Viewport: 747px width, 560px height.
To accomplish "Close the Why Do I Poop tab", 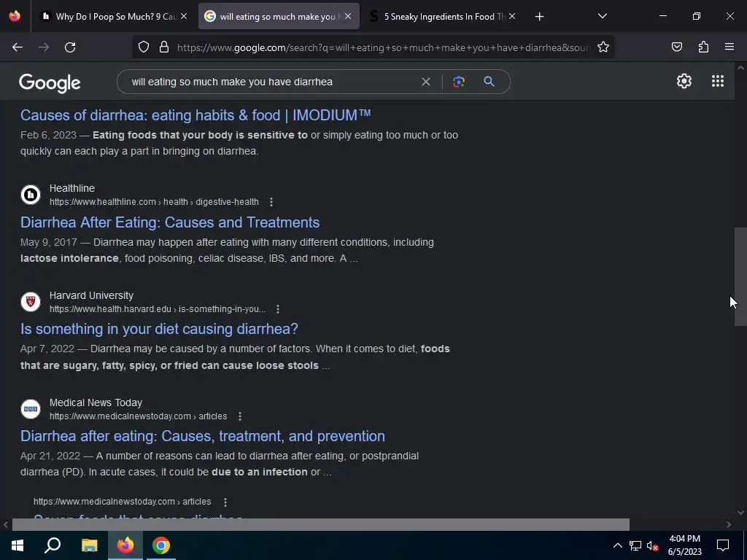I will (x=184, y=16).
